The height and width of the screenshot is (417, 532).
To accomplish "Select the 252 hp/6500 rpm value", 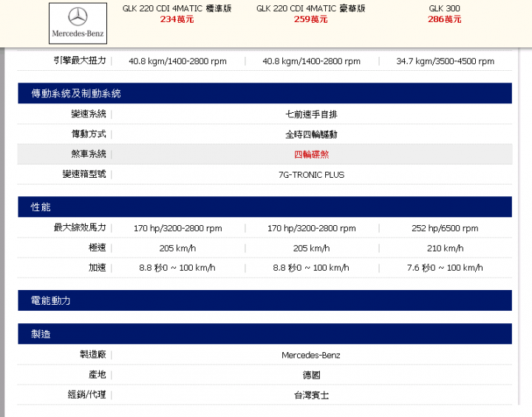I will pyautogui.click(x=445, y=228).
